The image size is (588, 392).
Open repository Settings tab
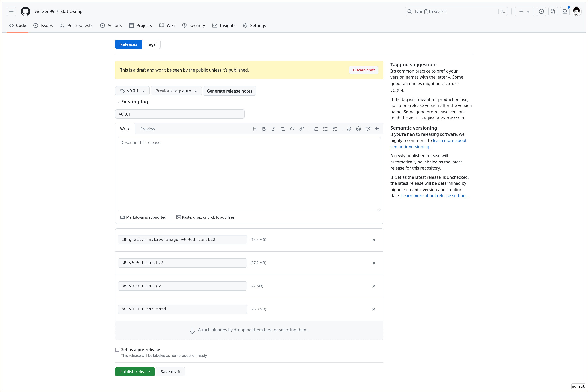tap(254, 25)
